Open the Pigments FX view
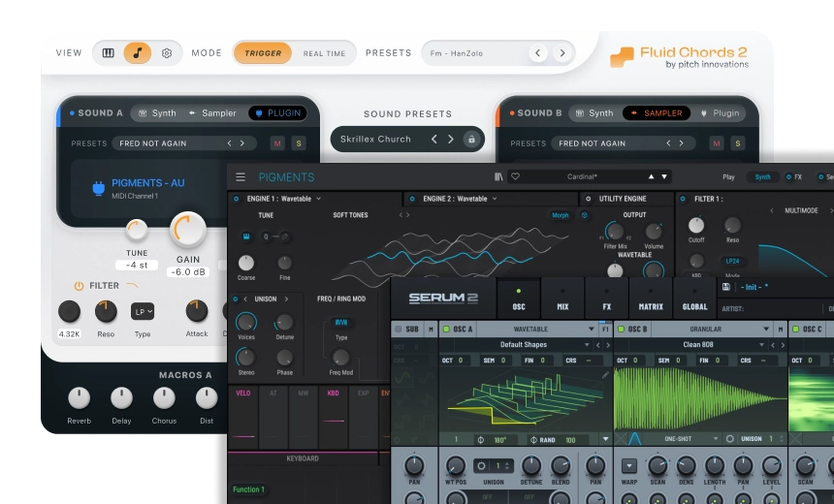Screen dimensions: 834x504 pos(794,177)
